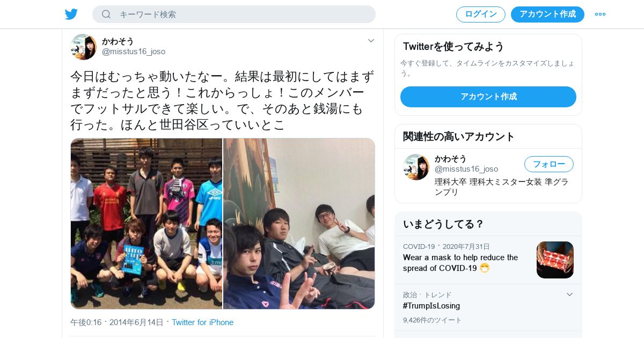The height and width of the screenshot is (338, 644).
Task: Open the left futsal group photo
Action: tap(147, 224)
